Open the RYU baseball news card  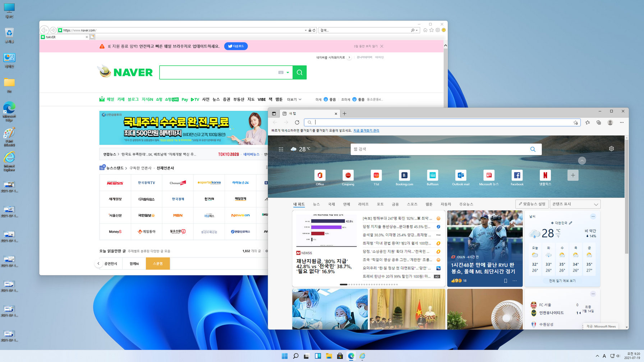(485, 249)
